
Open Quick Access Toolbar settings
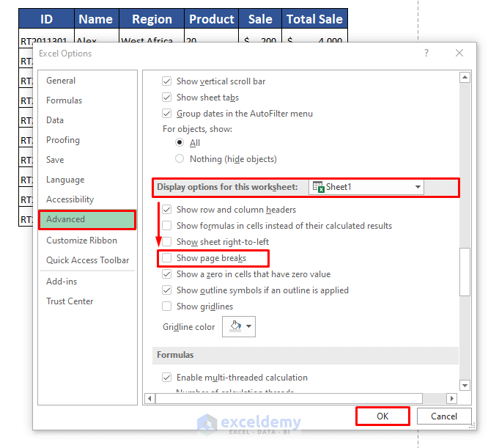(x=87, y=260)
